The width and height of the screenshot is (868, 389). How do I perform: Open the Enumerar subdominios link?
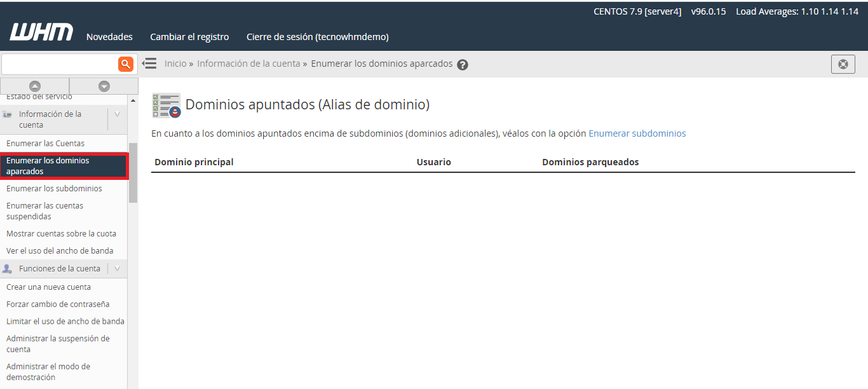click(x=637, y=133)
